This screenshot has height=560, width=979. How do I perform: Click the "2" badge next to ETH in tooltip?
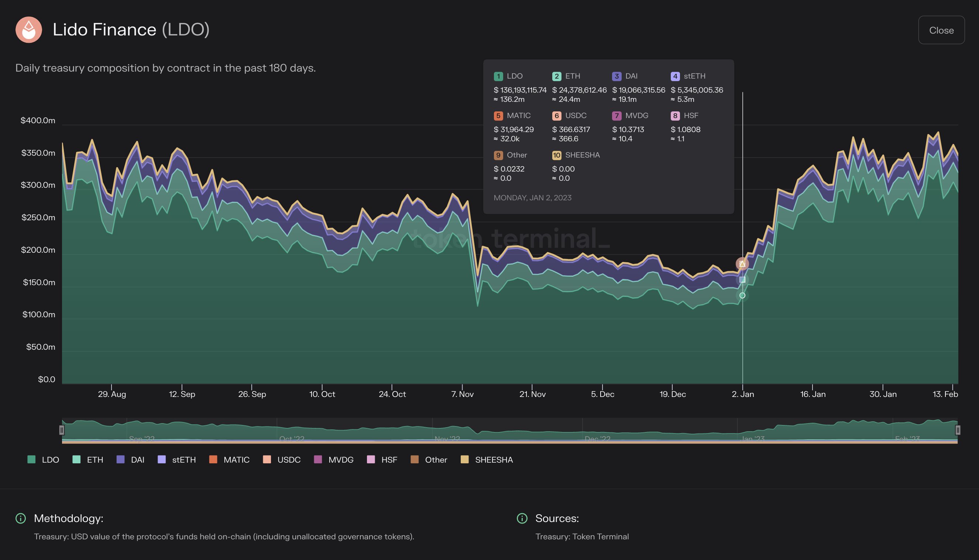click(557, 76)
